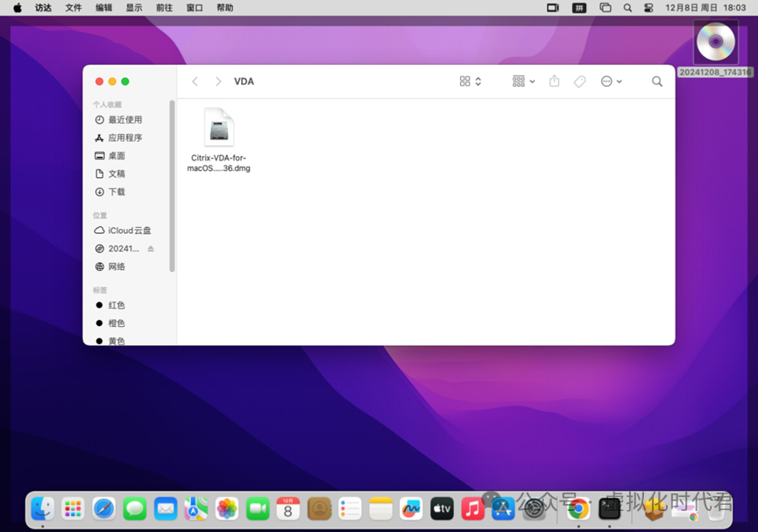Click the Finder window search icon
The height and width of the screenshot is (532, 758).
657,82
